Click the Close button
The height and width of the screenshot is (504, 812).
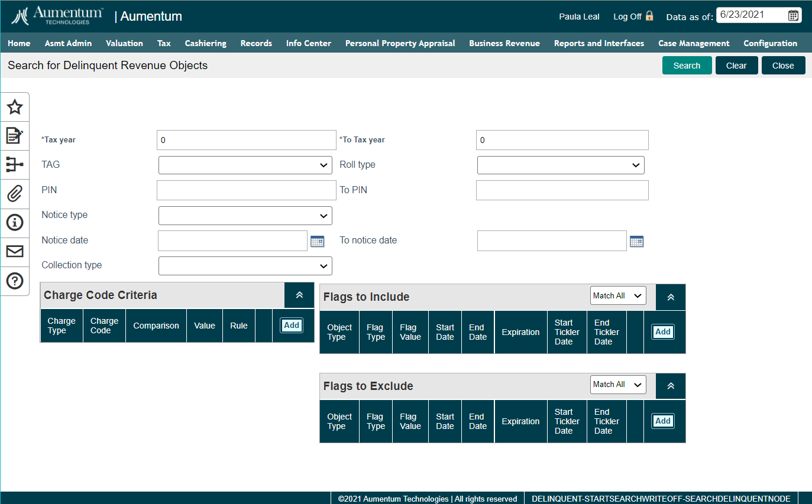coord(783,66)
